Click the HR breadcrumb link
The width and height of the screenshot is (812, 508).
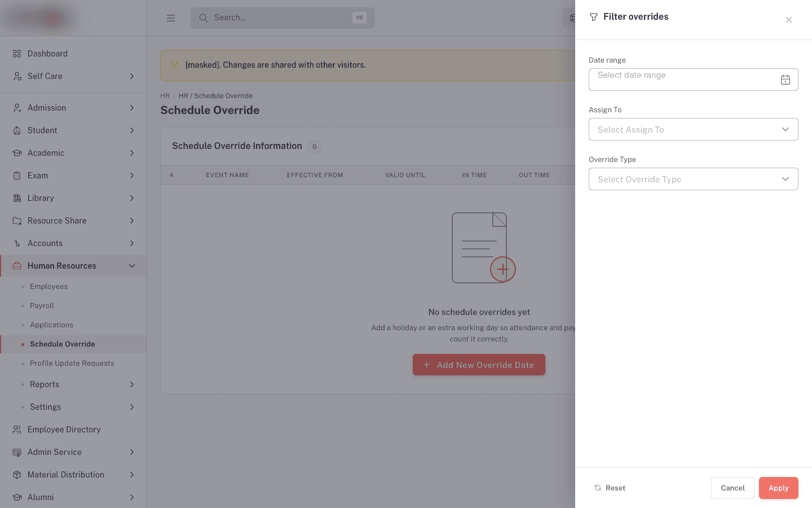click(x=165, y=96)
